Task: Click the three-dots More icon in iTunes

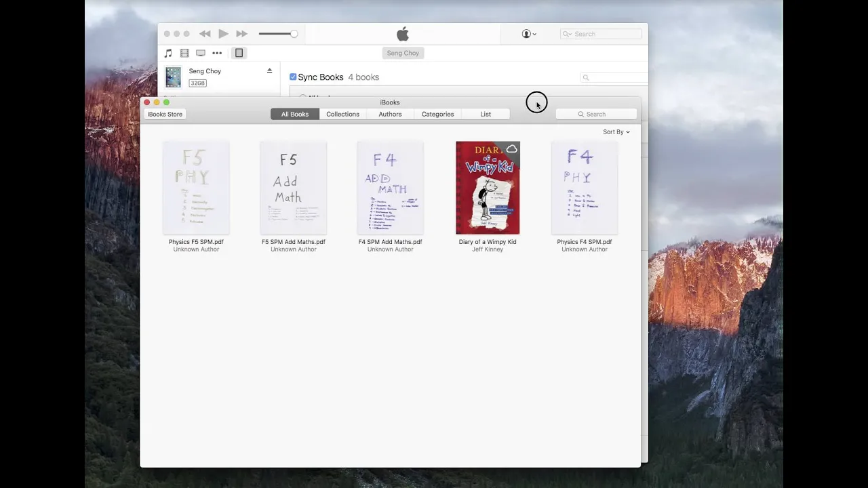Action: (217, 53)
